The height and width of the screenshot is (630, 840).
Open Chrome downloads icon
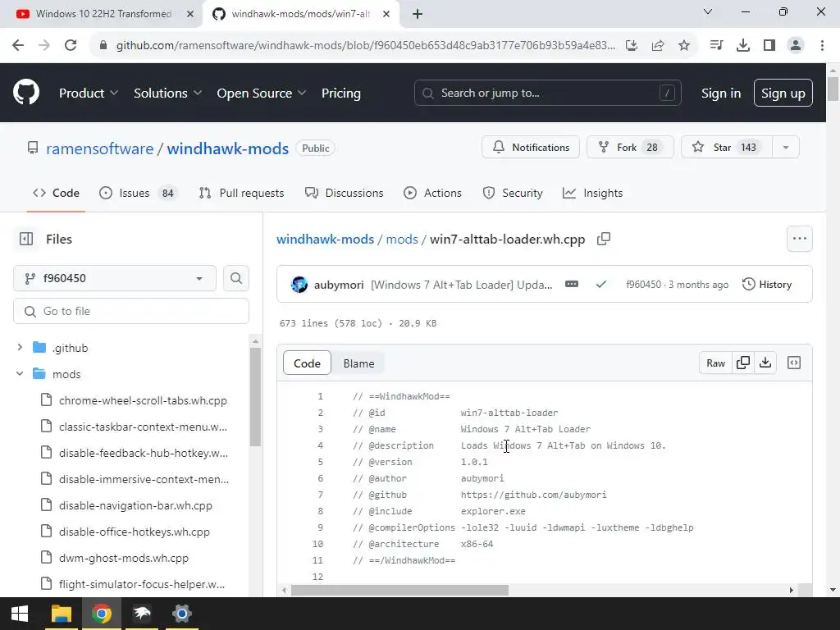[743, 46]
